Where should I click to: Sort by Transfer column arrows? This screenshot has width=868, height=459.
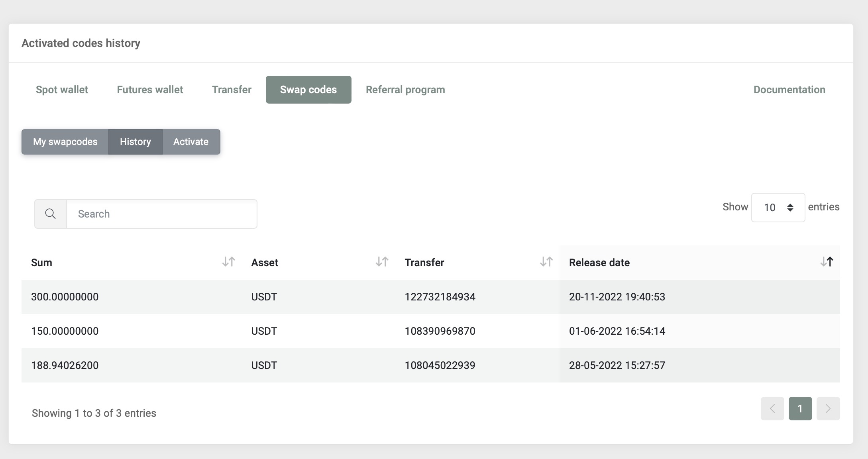coord(546,262)
